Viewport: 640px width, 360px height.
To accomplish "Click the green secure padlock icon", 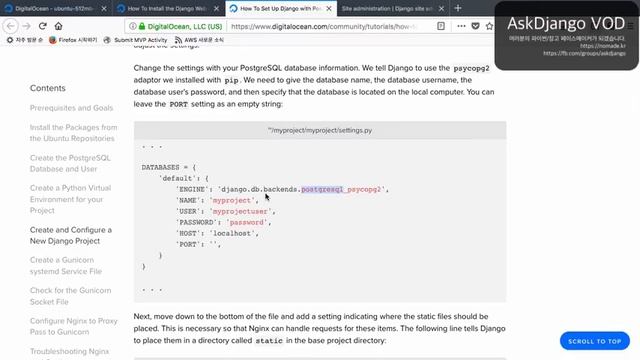I will (x=142, y=26).
